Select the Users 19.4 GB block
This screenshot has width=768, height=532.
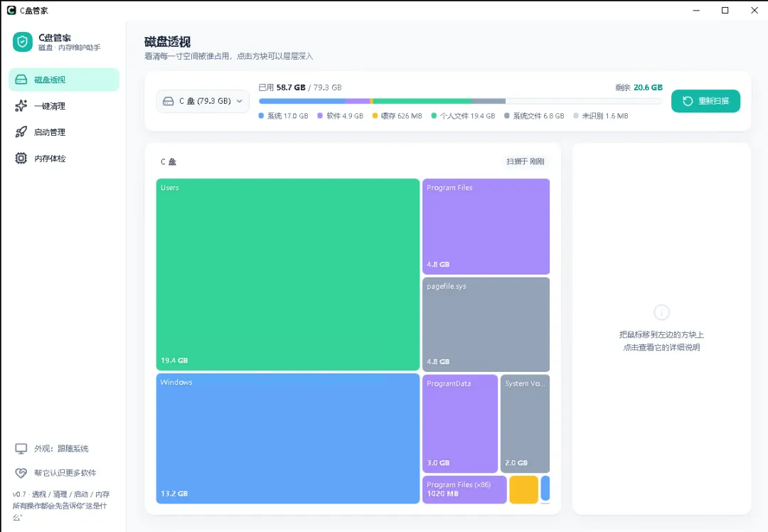click(x=288, y=275)
